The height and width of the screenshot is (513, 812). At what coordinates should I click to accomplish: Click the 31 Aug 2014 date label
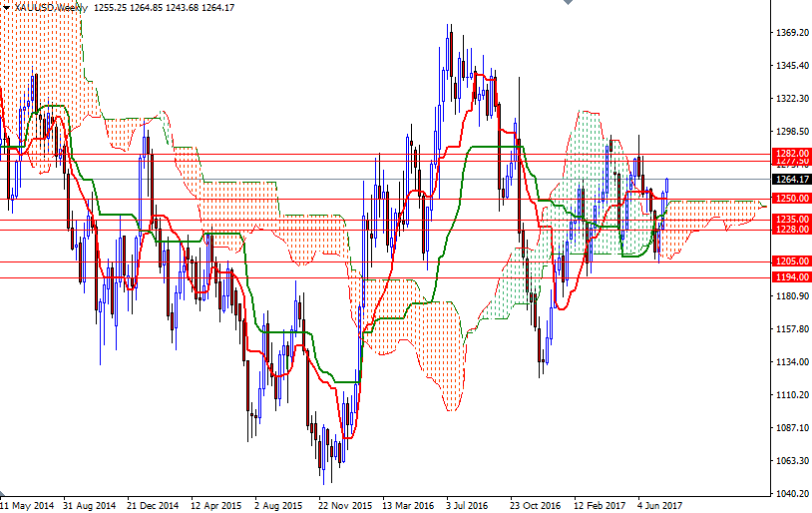[90, 505]
